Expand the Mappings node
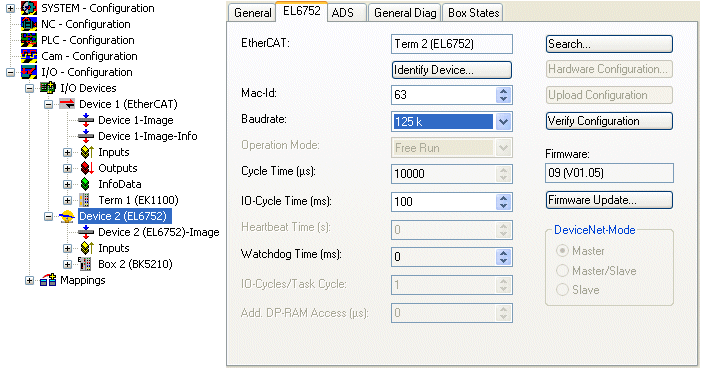Screen dimensions: 702x370 coord(30,280)
